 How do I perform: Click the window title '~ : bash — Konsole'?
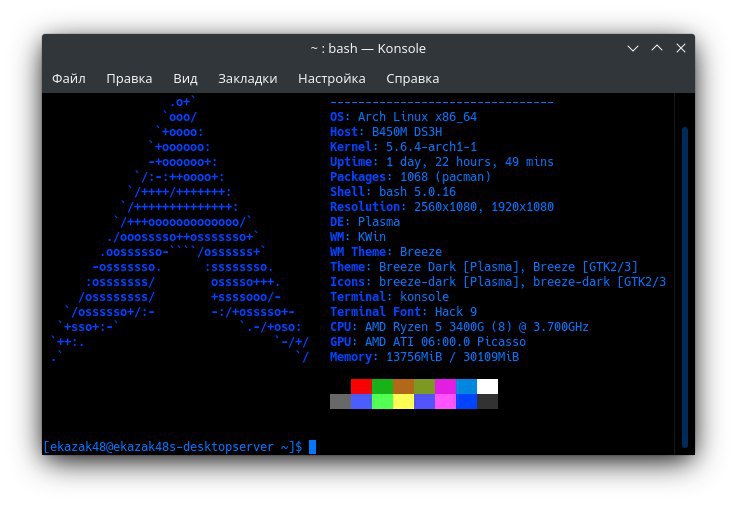pos(368,48)
